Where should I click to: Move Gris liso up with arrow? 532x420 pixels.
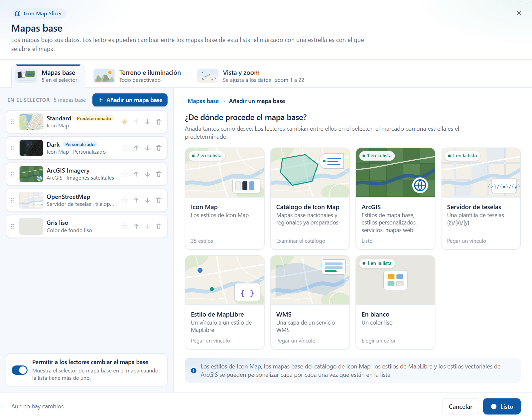tap(136, 226)
